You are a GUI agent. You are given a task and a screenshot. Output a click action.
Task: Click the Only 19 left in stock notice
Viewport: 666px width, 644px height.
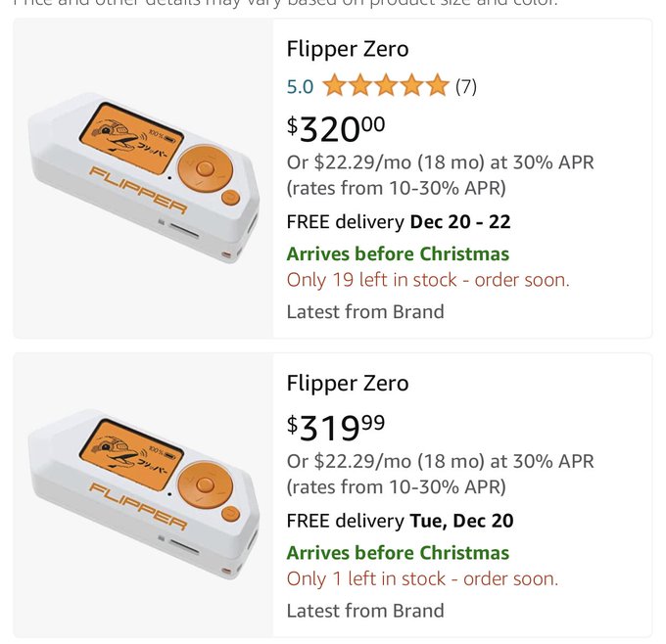[427, 280]
